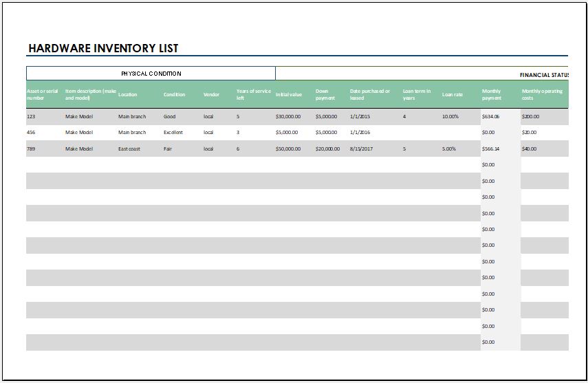Select the Item description column header
The width and height of the screenshot is (588, 383).
coord(90,94)
